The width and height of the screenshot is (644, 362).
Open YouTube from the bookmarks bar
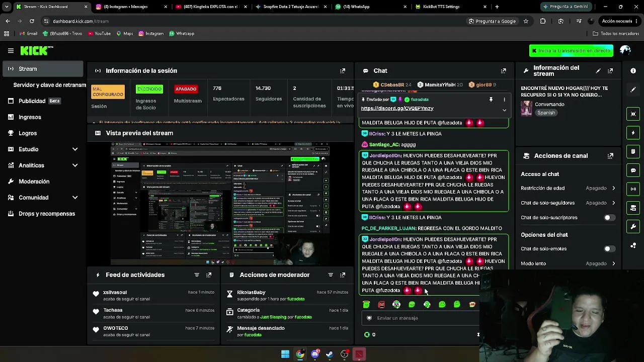point(99,34)
